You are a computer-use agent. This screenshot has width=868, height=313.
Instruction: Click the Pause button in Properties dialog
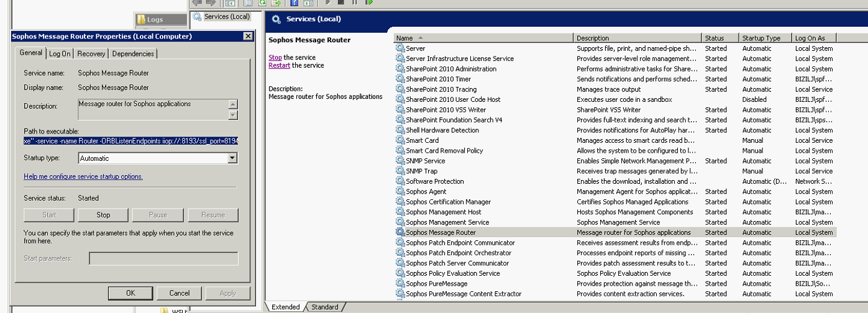pyautogui.click(x=158, y=215)
